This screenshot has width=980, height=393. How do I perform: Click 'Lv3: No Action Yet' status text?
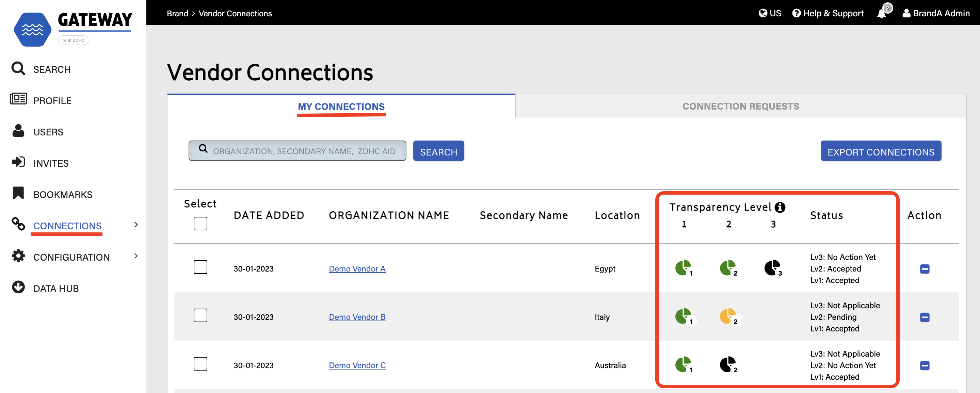pyautogui.click(x=843, y=257)
